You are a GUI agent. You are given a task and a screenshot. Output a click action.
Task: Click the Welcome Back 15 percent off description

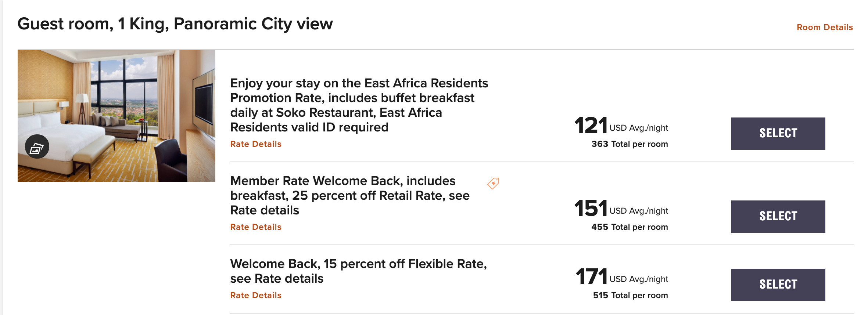(x=358, y=271)
